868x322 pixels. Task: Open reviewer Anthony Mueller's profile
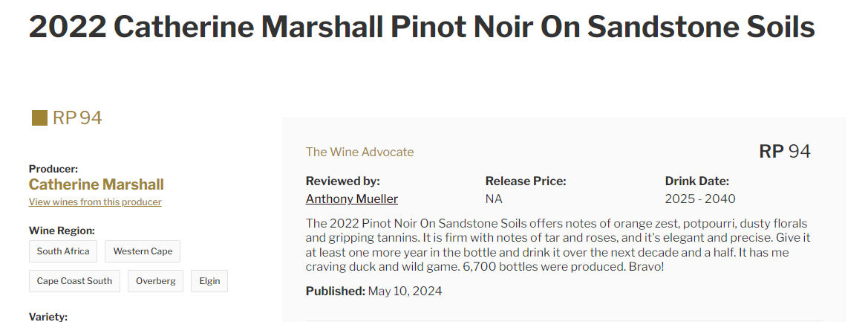tap(351, 199)
